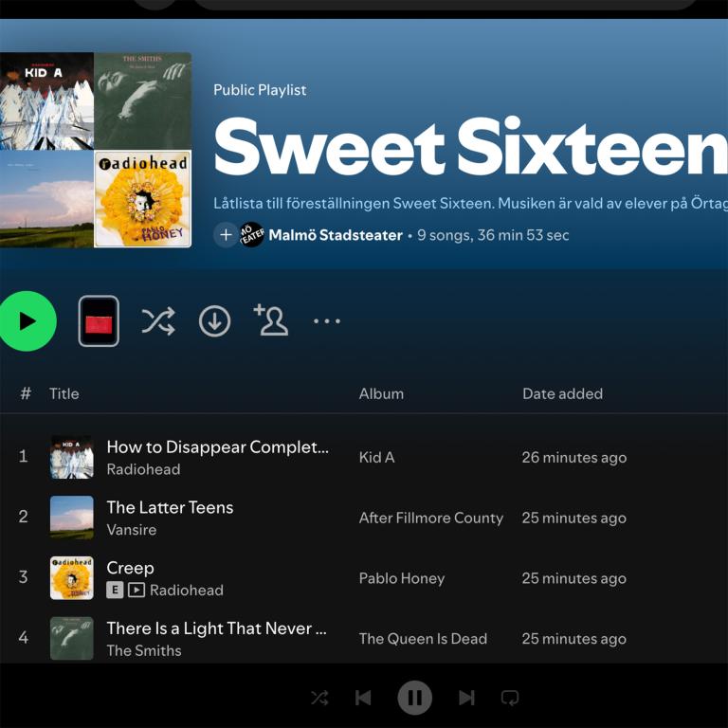Click track number 4

click(x=23, y=637)
